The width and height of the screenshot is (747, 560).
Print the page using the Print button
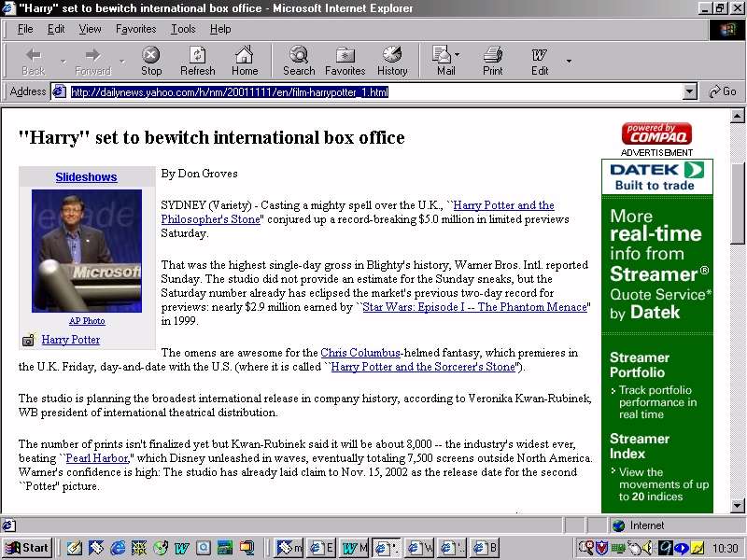click(493, 62)
